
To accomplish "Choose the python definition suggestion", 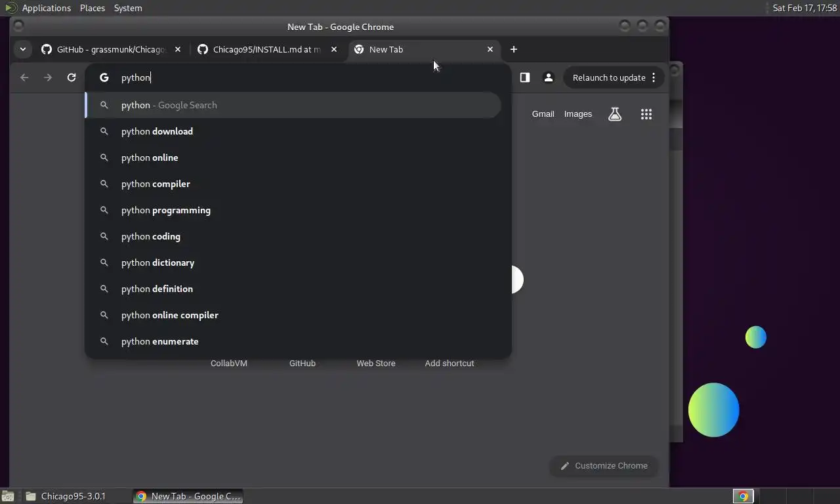I will click(x=293, y=289).
